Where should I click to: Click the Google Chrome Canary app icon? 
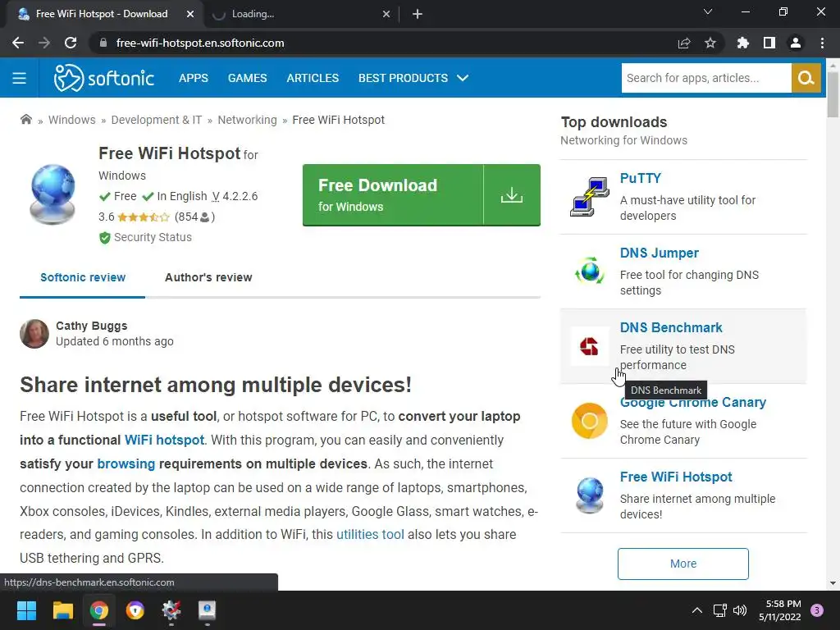tap(589, 421)
